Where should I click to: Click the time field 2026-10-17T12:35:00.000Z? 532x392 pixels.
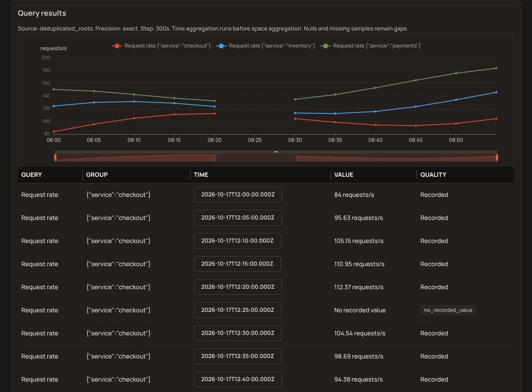pos(238,356)
